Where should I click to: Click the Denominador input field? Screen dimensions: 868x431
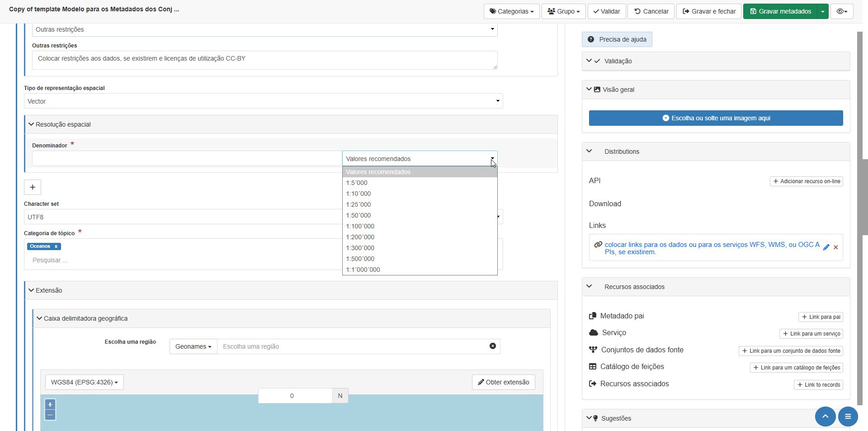[x=187, y=159]
